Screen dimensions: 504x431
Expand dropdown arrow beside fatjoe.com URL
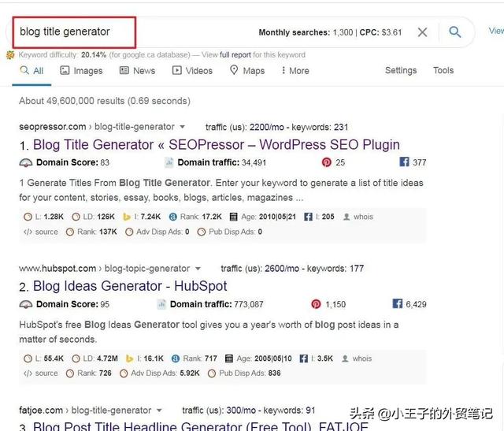159,411
